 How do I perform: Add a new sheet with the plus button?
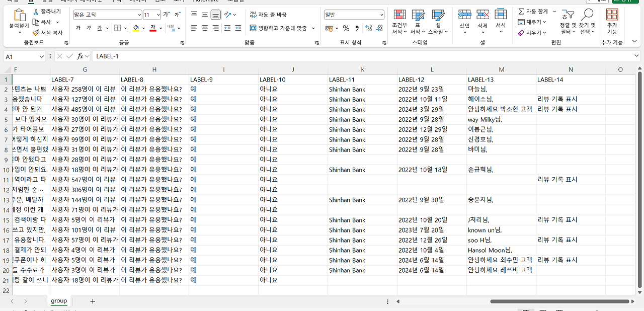coord(92,301)
